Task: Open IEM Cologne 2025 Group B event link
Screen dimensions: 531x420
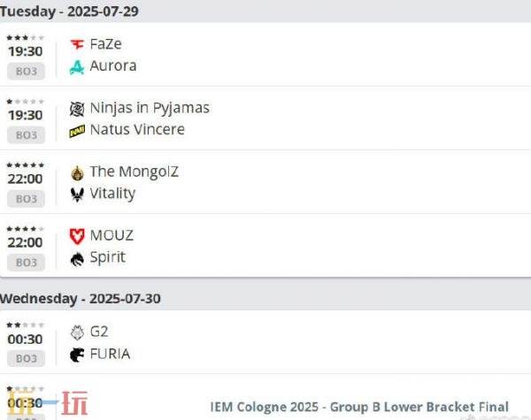Action: tap(359, 407)
